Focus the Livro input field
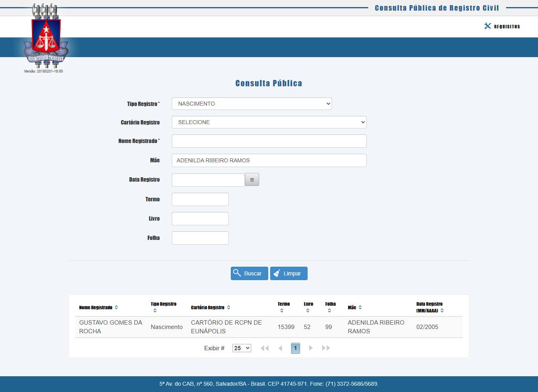 pos(200,219)
